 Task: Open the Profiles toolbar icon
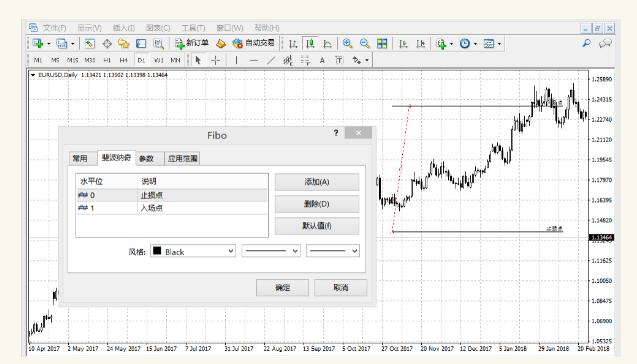pyautogui.click(x=62, y=43)
